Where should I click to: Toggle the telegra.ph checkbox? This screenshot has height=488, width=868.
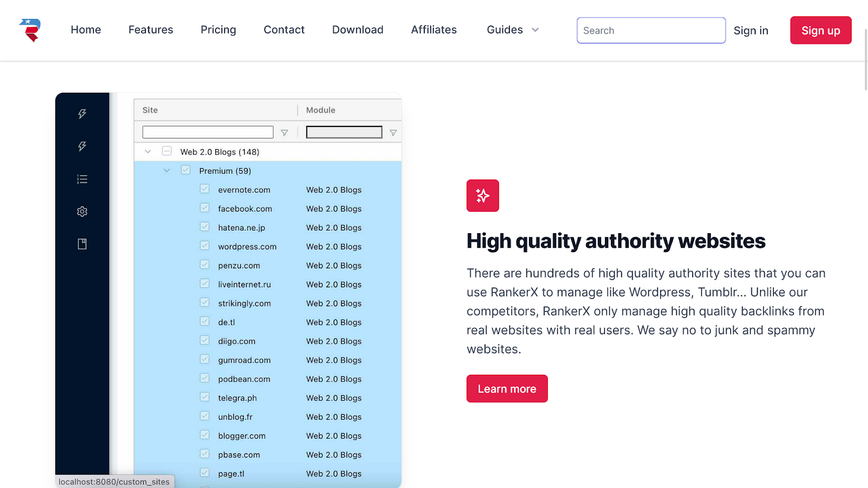pos(205,397)
